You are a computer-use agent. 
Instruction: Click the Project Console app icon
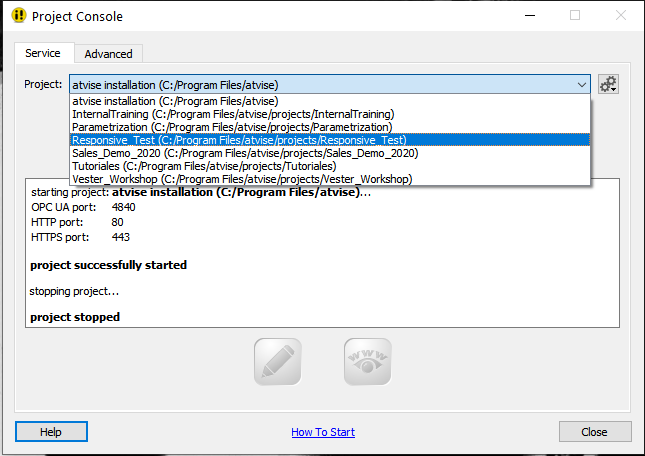pyautogui.click(x=19, y=16)
